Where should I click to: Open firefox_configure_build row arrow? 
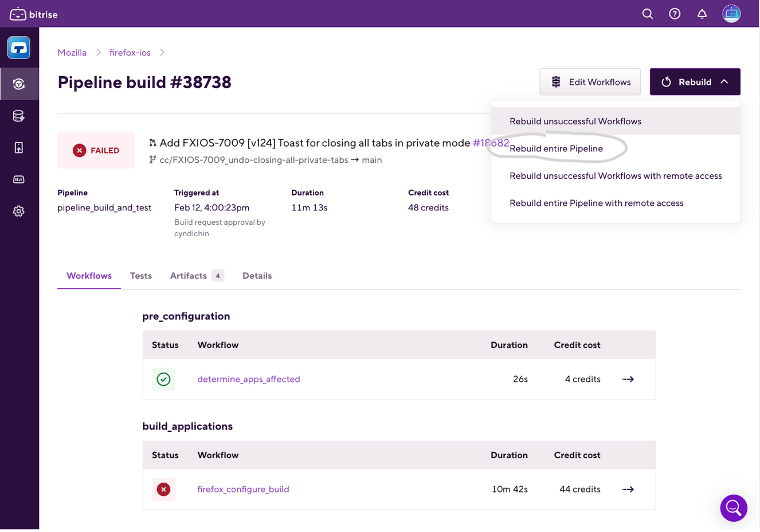click(628, 489)
